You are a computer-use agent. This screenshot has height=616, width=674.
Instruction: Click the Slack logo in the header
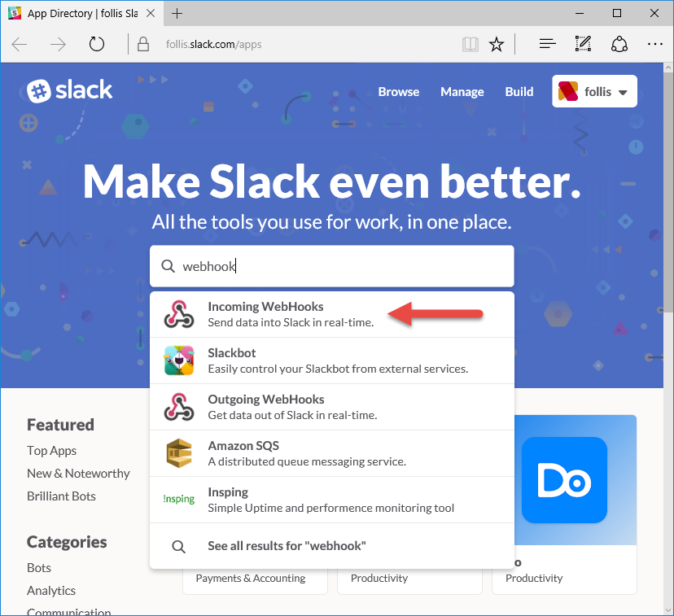tap(70, 90)
